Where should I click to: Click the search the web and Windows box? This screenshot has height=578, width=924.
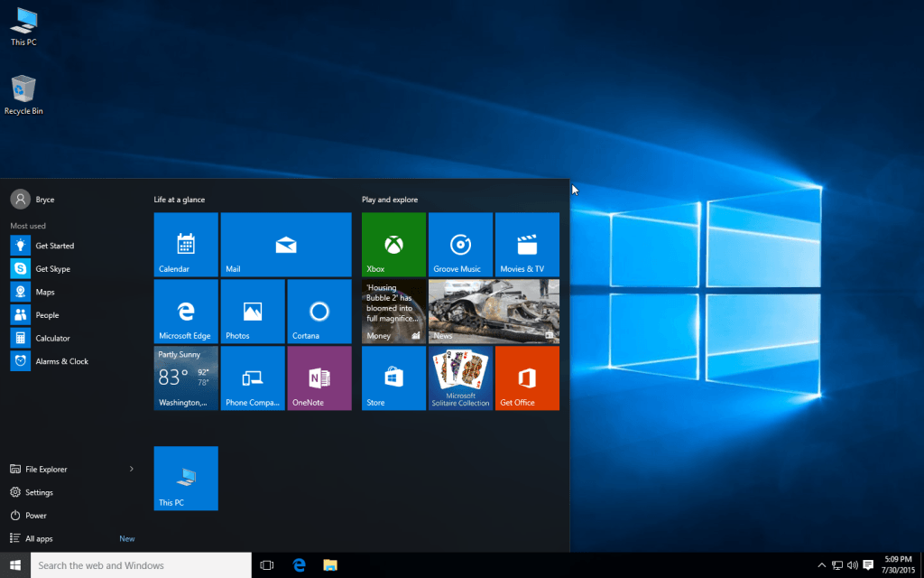141,565
